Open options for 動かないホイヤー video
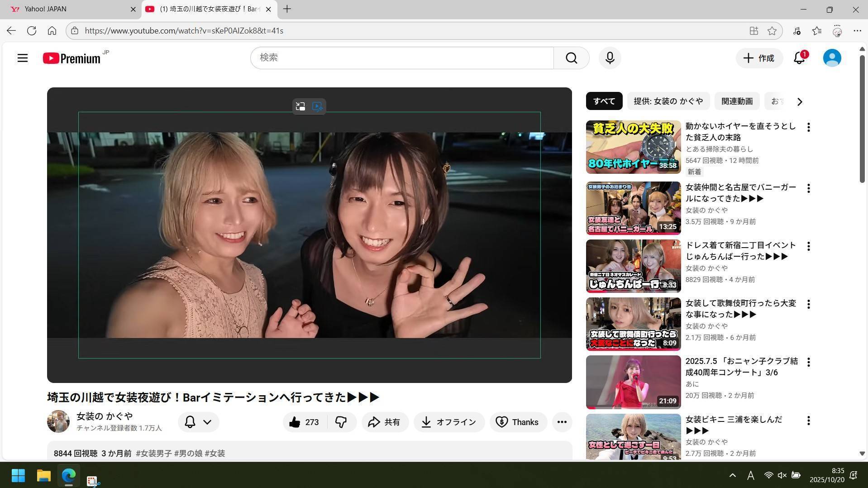Viewport: 868px width, 488px height. click(x=808, y=127)
